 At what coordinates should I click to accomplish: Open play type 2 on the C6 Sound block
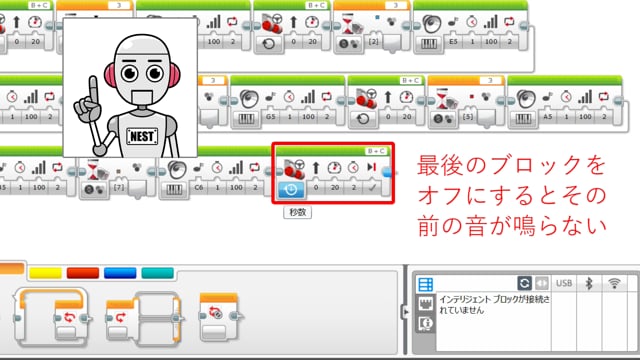(255, 188)
